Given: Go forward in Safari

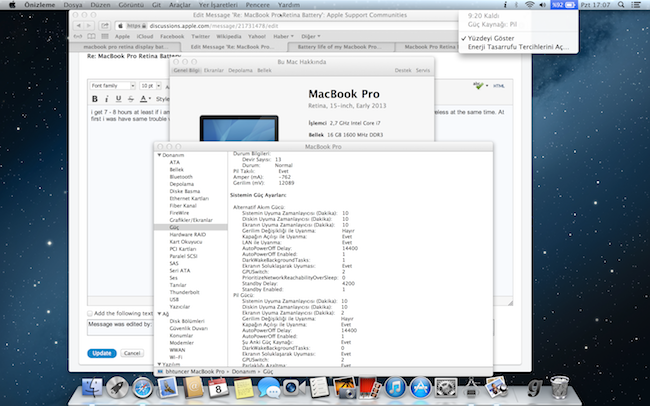Looking at the screenshot, I should tap(89, 26).
